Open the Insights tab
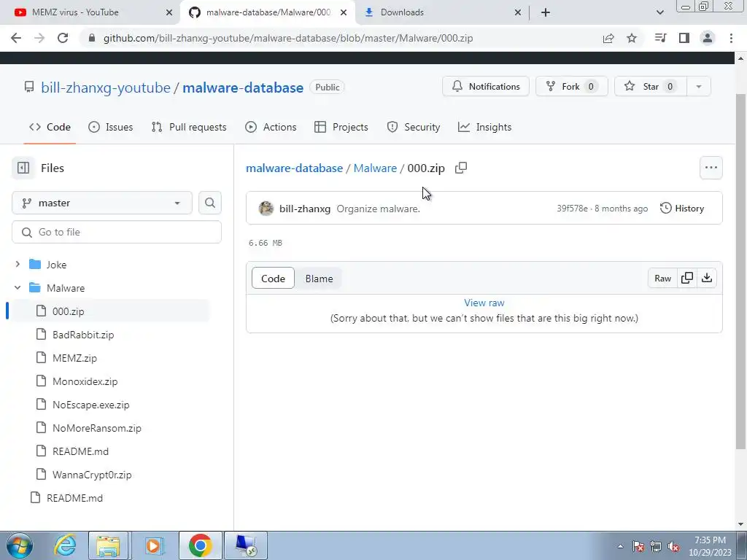This screenshot has width=747, height=560. [485, 127]
